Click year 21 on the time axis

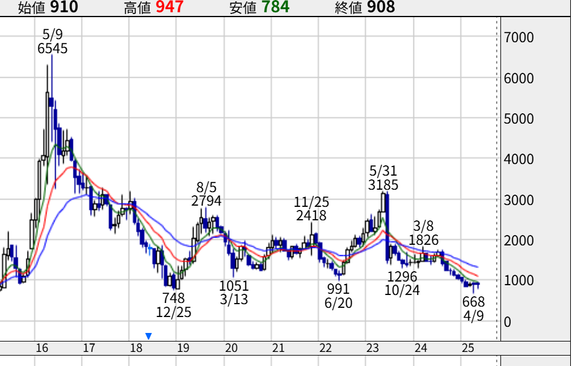pyautogui.click(x=278, y=348)
